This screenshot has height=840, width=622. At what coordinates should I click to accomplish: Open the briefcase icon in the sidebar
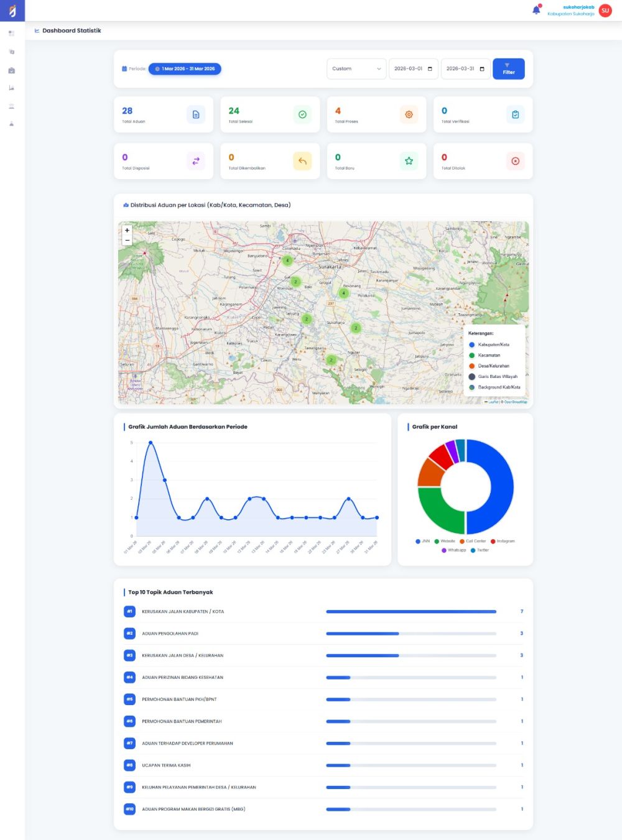click(11, 70)
